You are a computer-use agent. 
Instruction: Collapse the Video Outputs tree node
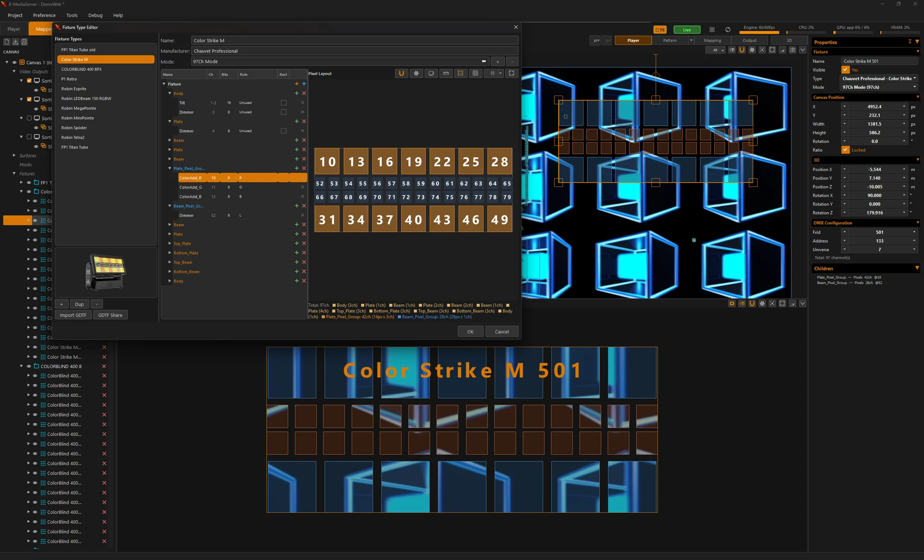[x=14, y=72]
